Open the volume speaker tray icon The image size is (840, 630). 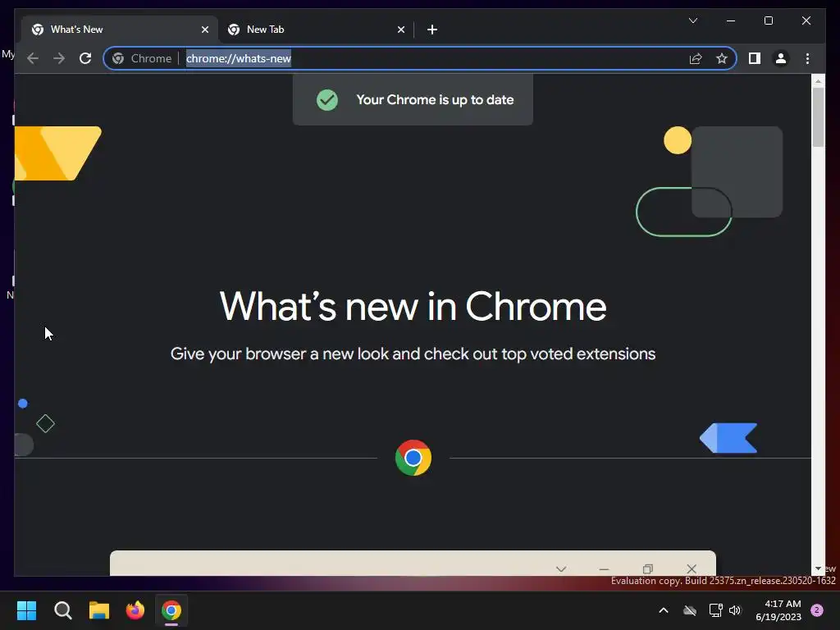(735, 610)
